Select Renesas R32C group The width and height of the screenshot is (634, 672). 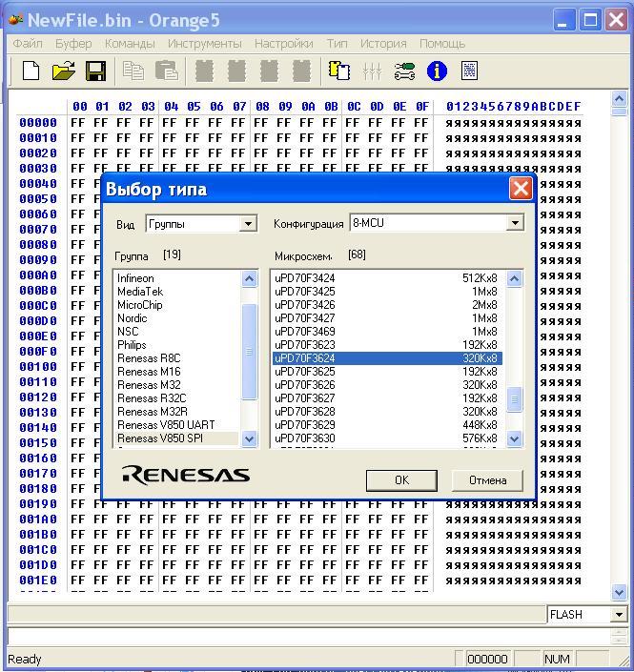coord(177,398)
